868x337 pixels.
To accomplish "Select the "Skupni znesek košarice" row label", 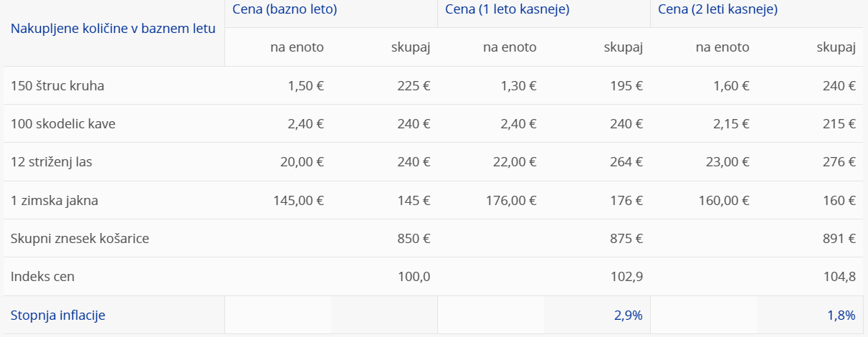I will tap(80, 239).
